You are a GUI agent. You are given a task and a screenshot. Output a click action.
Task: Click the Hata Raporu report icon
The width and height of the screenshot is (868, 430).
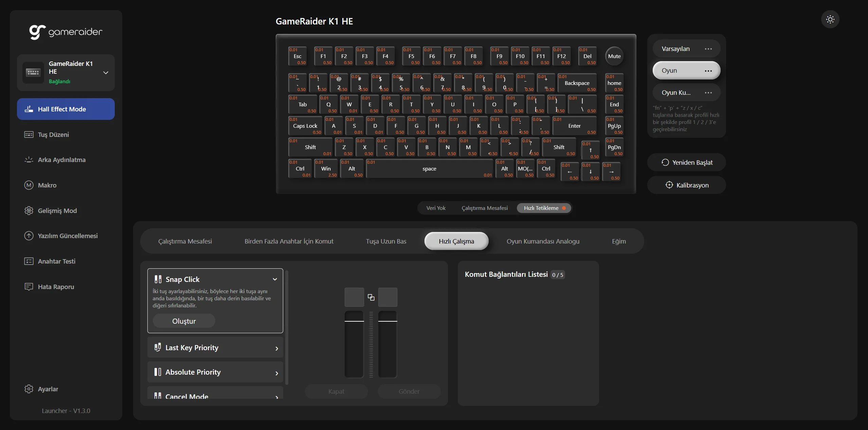(x=29, y=287)
